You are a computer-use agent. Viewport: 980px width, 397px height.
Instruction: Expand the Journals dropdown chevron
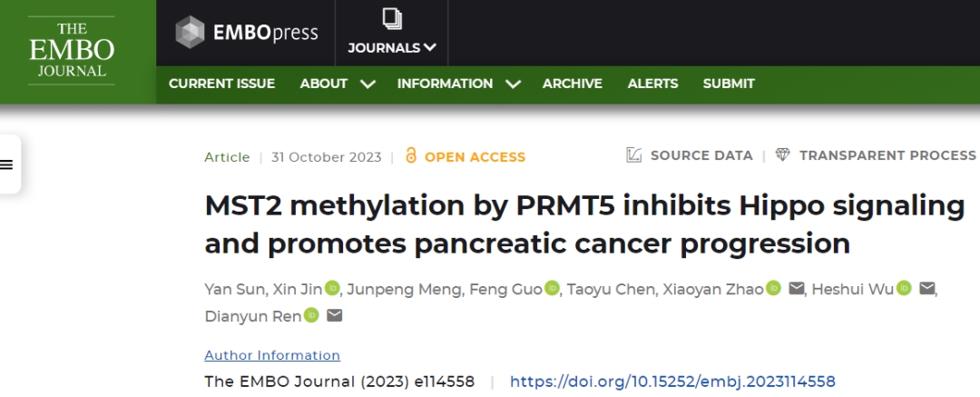[430, 47]
